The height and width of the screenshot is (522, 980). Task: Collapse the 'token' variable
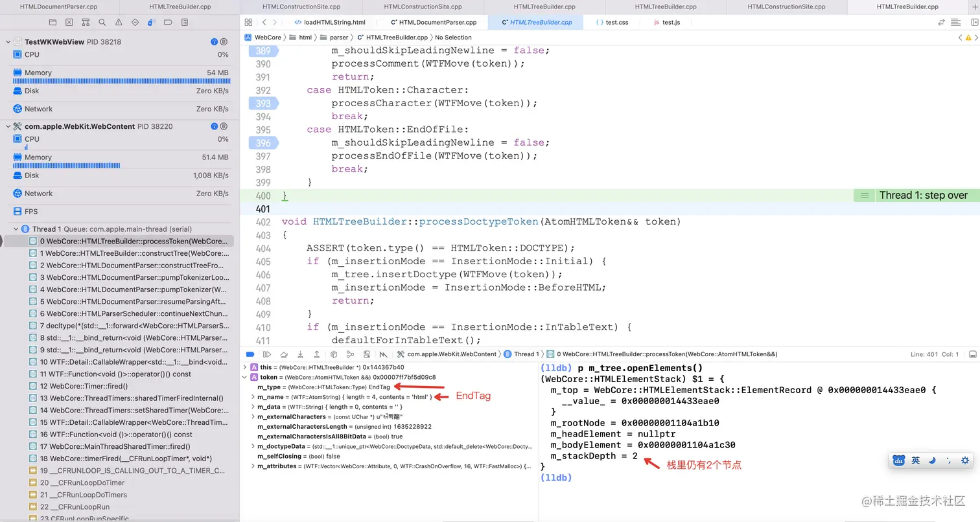[x=244, y=377]
